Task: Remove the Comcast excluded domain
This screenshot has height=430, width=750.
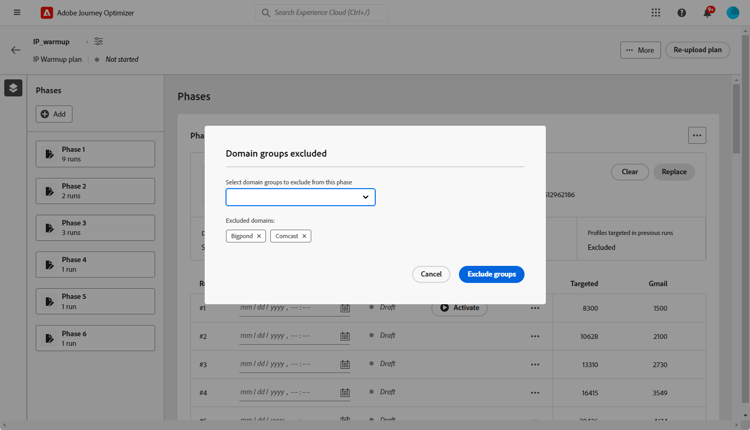Action: coord(305,236)
